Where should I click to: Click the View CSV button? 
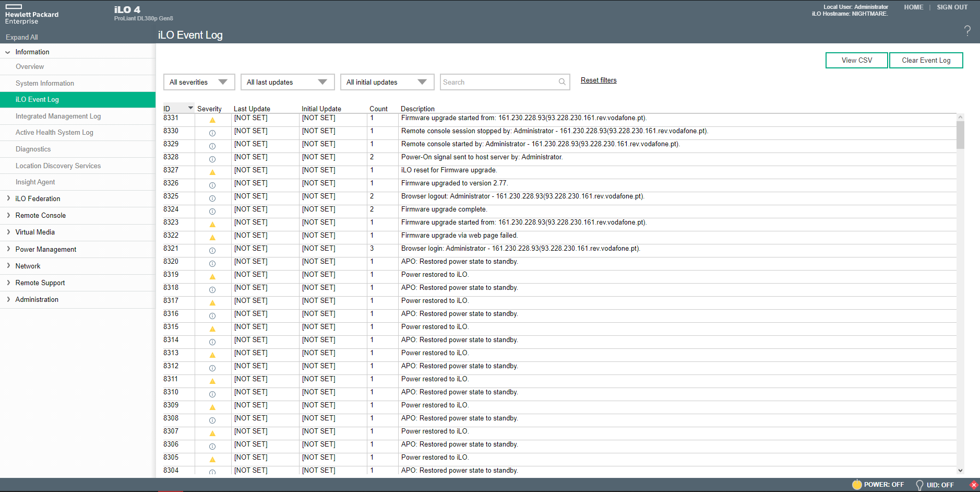pyautogui.click(x=856, y=60)
